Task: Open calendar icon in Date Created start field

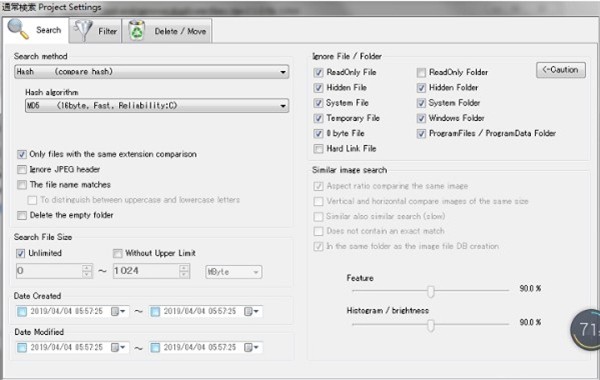Action: (118, 312)
